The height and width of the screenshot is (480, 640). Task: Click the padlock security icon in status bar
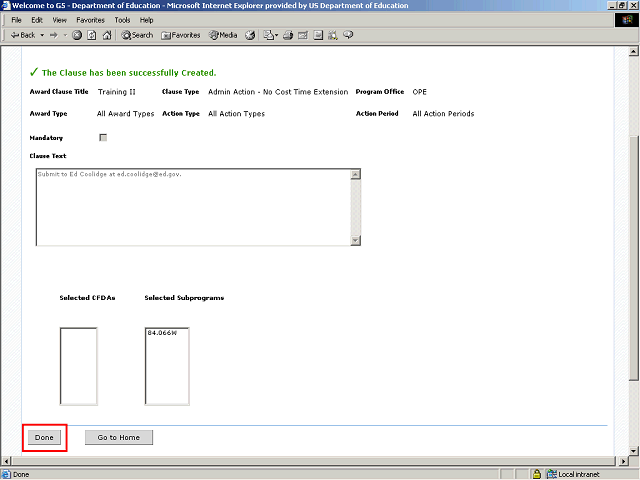coord(537,474)
